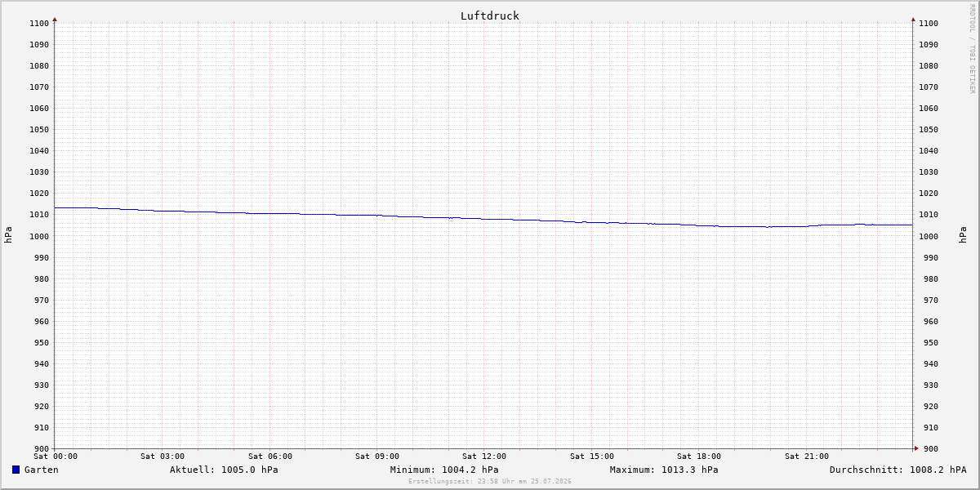This screenshot has height=490, width=980.
Task: Click the left-side 1010 axis label
Action: pyautogui.click(x=39, y=215)
